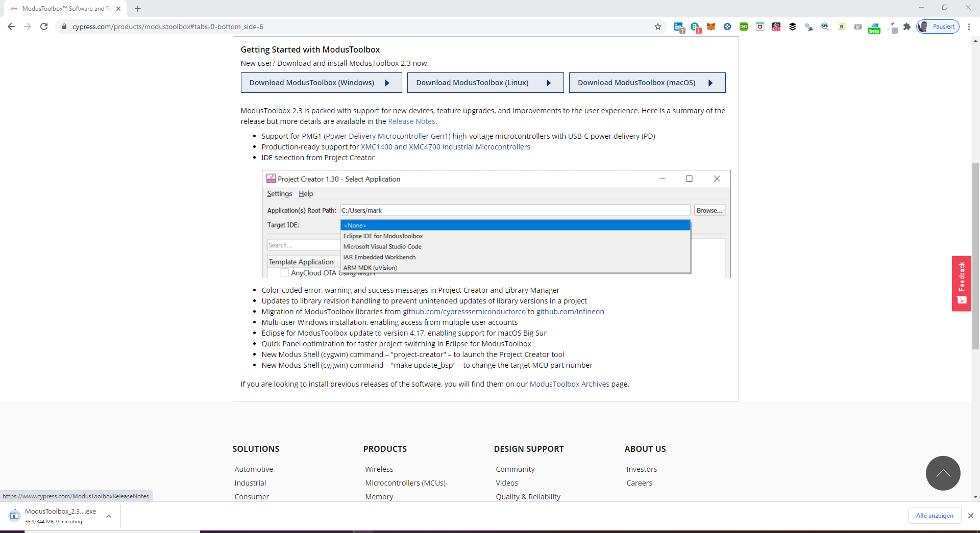
Task: Open the Automotive solutions link
Action: pyautogui.click(x=254, y=469)
